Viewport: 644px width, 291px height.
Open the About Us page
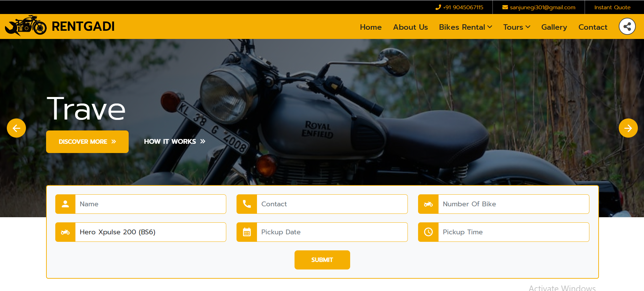pyautogui.click(x=410, y=27)
